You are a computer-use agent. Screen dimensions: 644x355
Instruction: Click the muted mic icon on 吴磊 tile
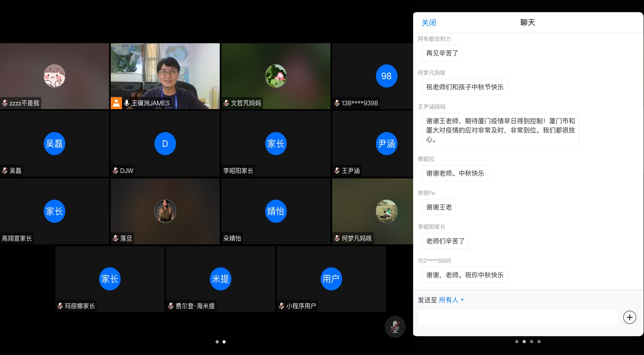[x=5, y=171]
